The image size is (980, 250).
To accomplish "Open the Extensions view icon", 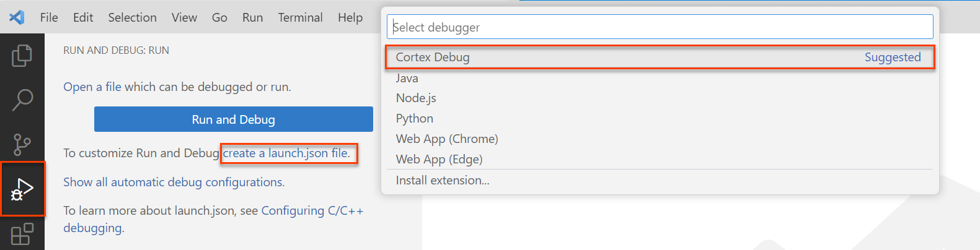I will tap(22, 234).
